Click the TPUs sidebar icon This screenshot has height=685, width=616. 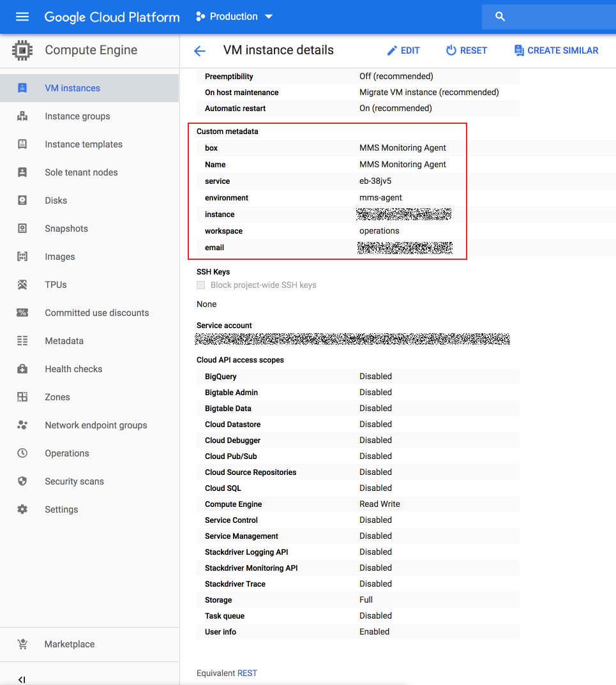(22, 285)
